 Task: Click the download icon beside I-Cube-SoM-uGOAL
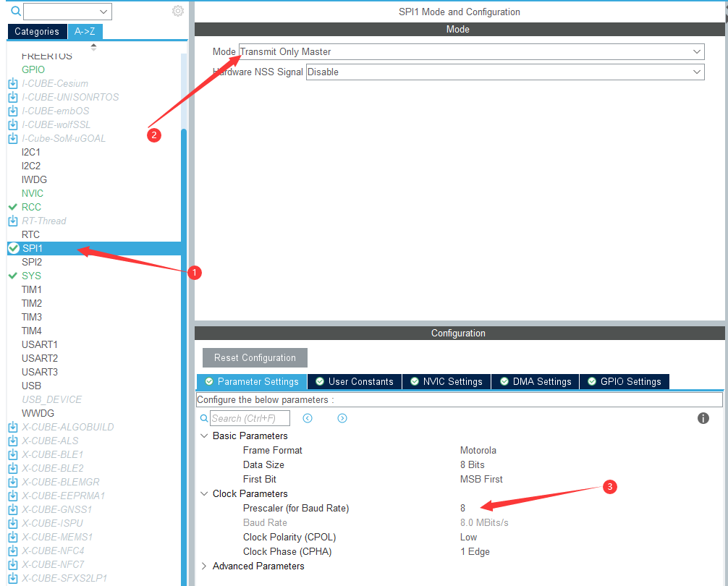pyautogui.click(x=13, y=138)
